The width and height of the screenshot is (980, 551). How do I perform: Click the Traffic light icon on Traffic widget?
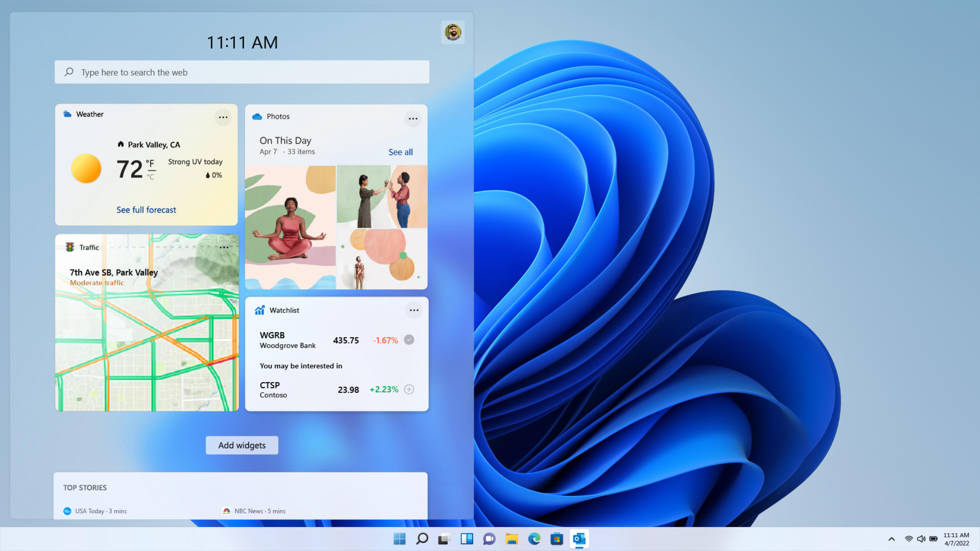pos(70,247)
